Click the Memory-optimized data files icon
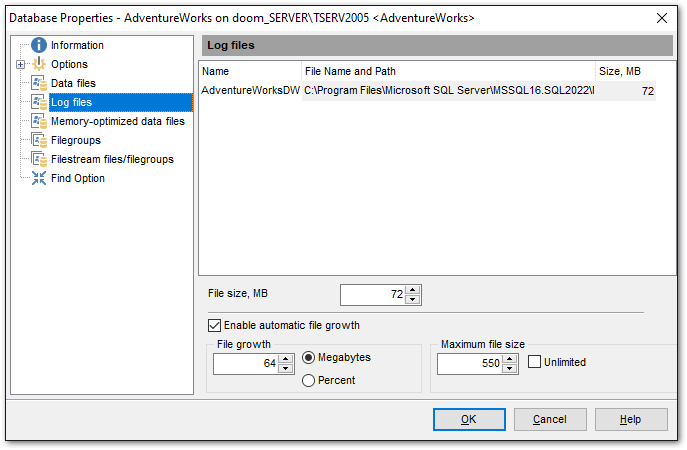Viewport: 687px width, 450px height. tap(39, 121)
